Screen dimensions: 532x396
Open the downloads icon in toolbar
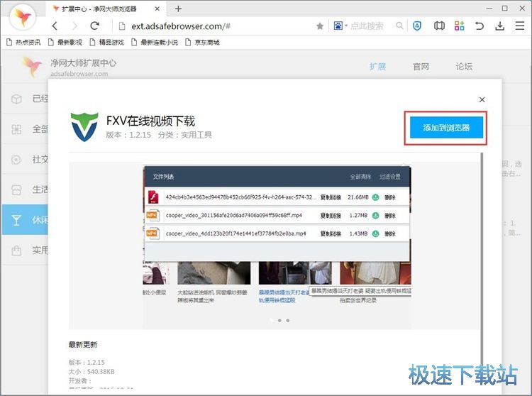[x=499, y=26]
